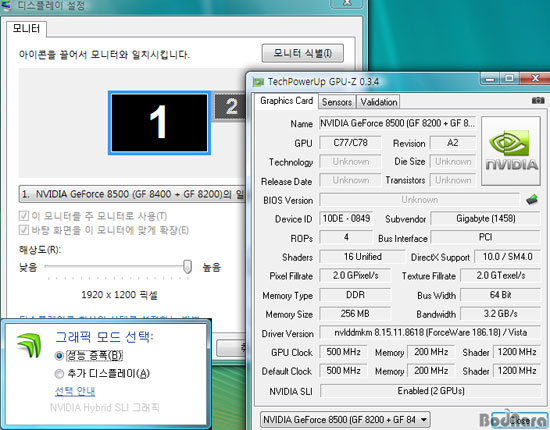Open the 선택 안내 help link

coord(75,391)
